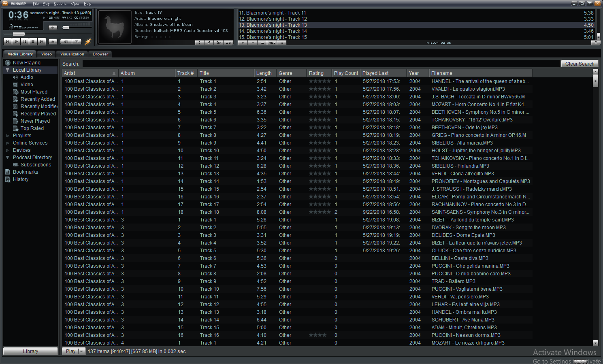Click the seek bar position handle
Screen dimensions: 603x364
[x=19, y=34]
